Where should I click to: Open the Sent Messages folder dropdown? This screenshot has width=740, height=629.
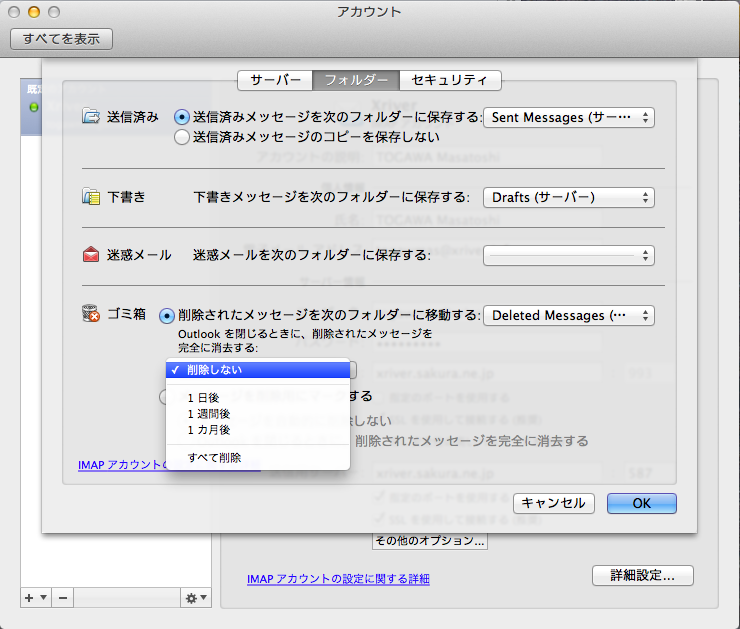(569, 117)
